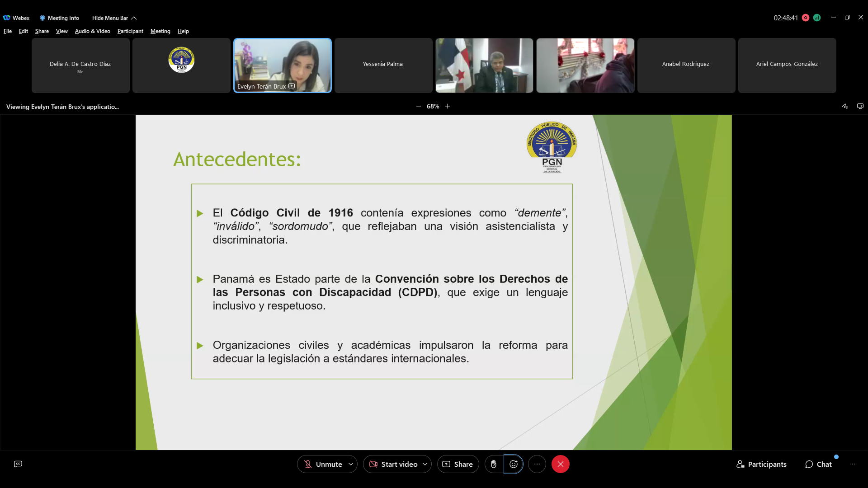Unmute the microphone

(x=323, y=464)
